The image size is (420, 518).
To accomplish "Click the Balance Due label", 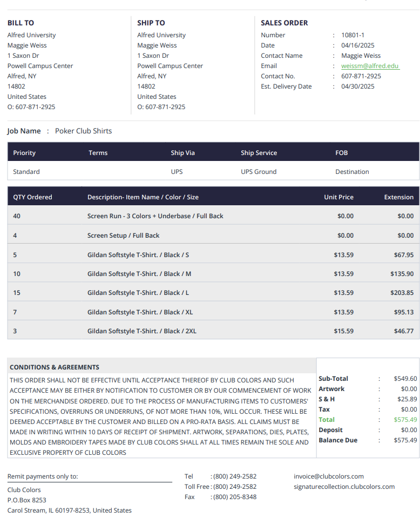I will tap(338, 440).
